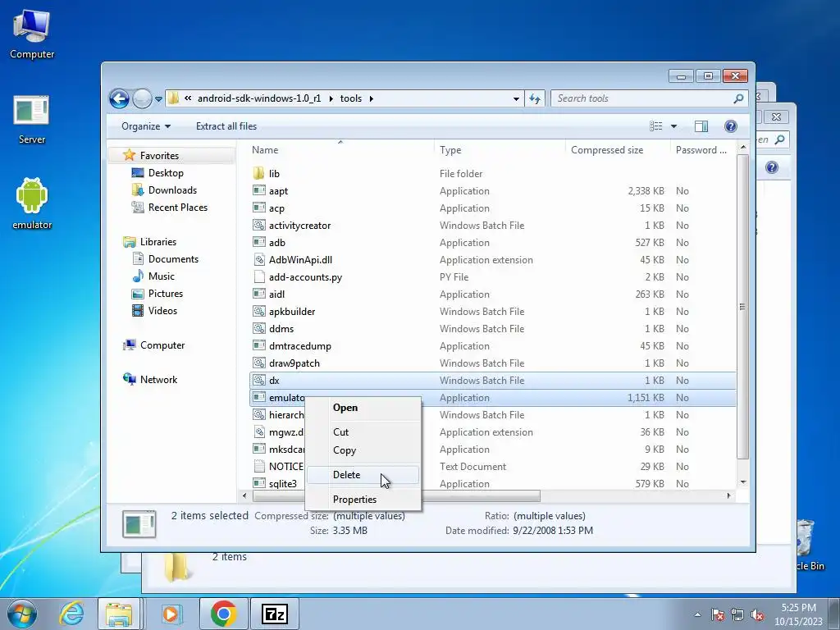This screenshot has width=840, height=630.
Task: Select the dx batch file icon
Action: 258,380
